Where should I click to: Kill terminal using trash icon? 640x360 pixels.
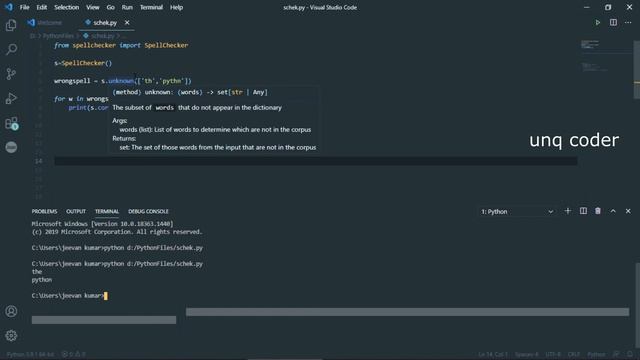[x=598, y=211]
